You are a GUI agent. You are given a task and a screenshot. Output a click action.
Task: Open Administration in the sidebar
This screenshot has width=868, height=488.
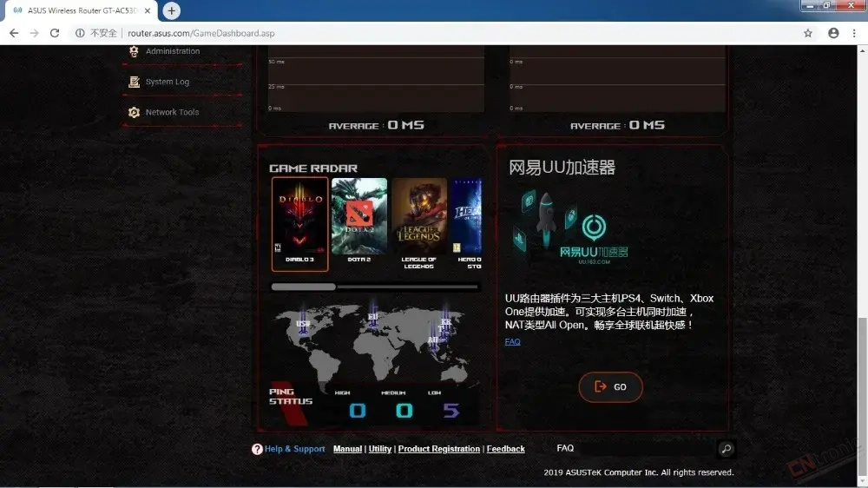[172, 51]
